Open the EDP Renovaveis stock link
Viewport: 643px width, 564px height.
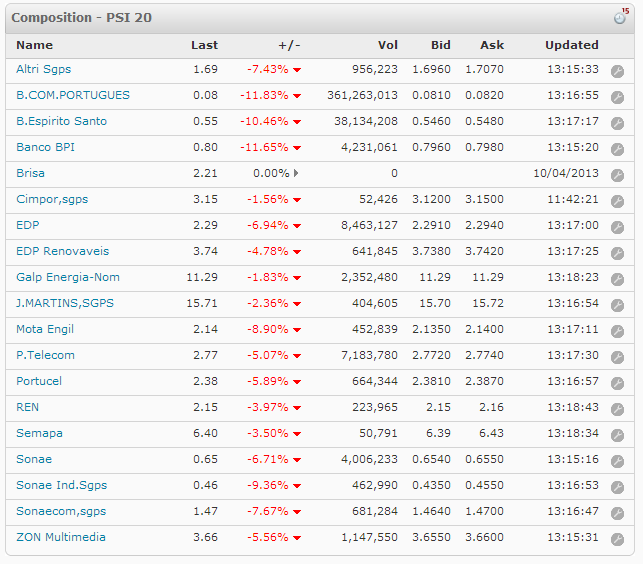coord(63,251)
